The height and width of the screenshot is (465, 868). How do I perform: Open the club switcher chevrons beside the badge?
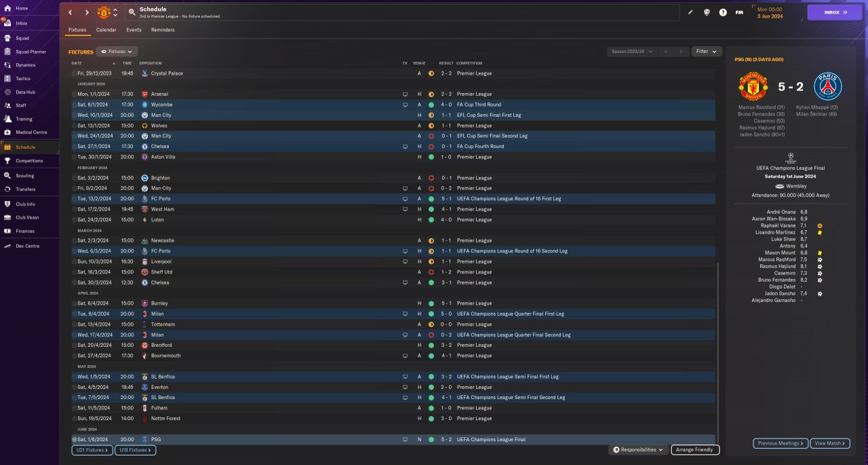pos(115,12)
